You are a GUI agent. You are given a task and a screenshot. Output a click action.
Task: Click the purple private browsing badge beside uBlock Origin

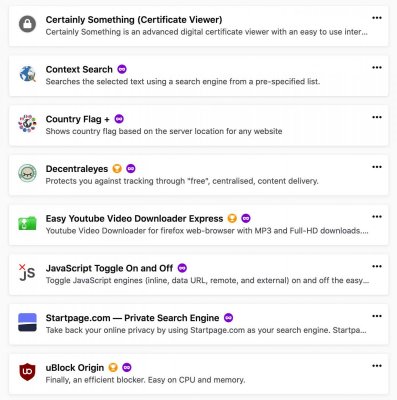127,367
